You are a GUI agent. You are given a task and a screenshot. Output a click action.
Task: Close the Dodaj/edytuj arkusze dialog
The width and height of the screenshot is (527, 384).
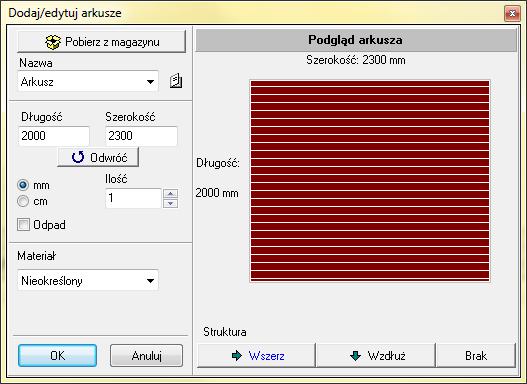(512, 13)
